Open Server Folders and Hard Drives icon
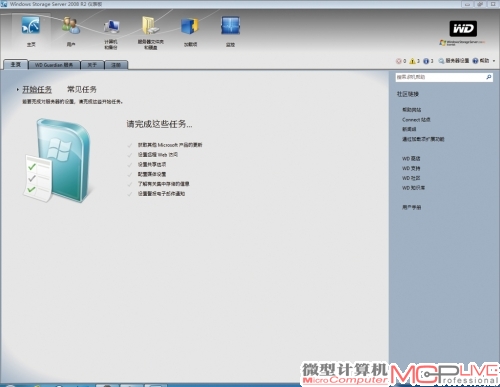The image size is (500, 387). pyautogui.click(x=150, y=25)
